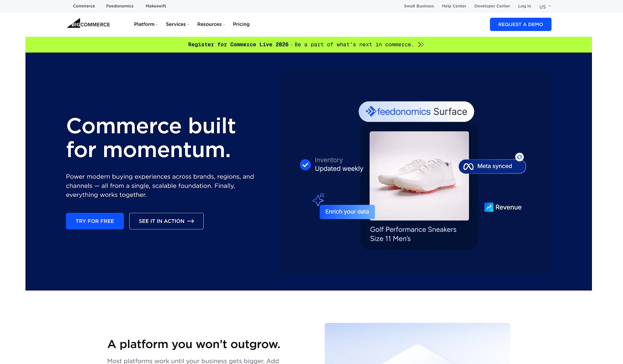Click the golf sneaker product image
The height and width of the screenshot is (364, 623).
click(419, 176)
